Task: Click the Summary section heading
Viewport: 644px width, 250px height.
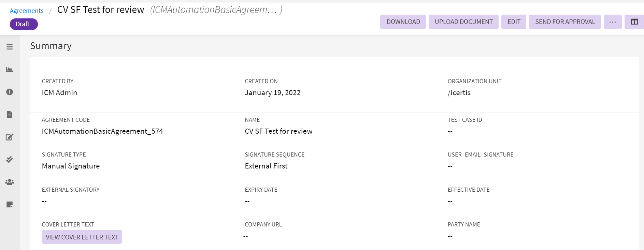Action: click(51, 46)
